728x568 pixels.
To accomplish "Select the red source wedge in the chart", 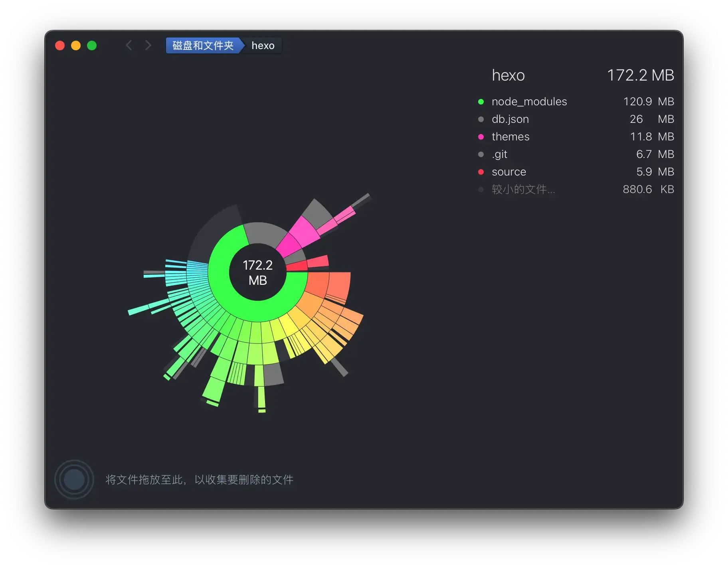I will point(296,266).
